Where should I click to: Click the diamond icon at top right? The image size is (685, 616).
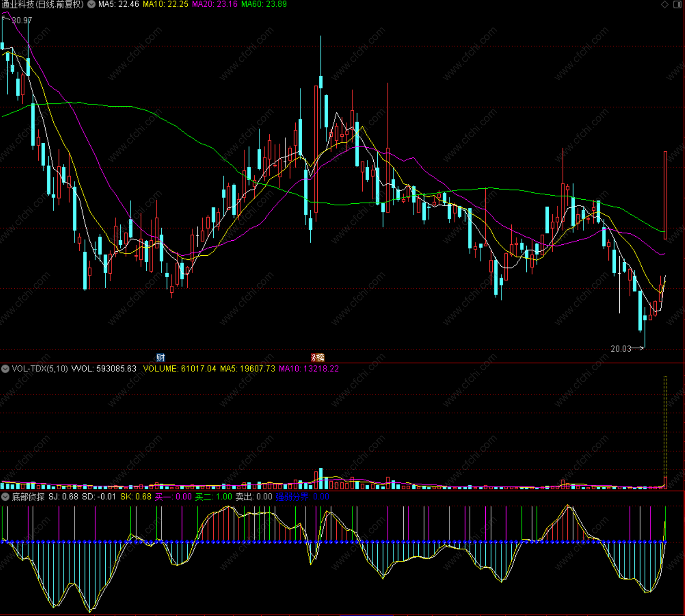tap(664, 5)
